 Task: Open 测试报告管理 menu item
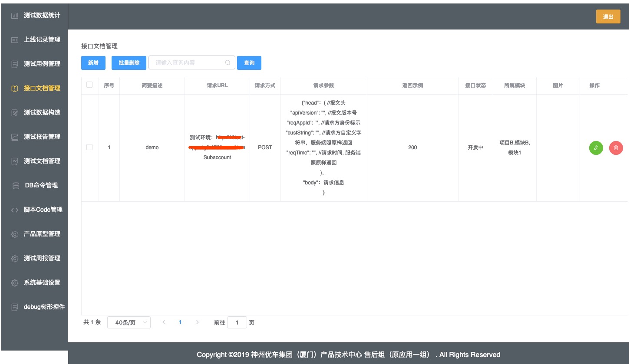pyautogui.click(x=34, y=137)
